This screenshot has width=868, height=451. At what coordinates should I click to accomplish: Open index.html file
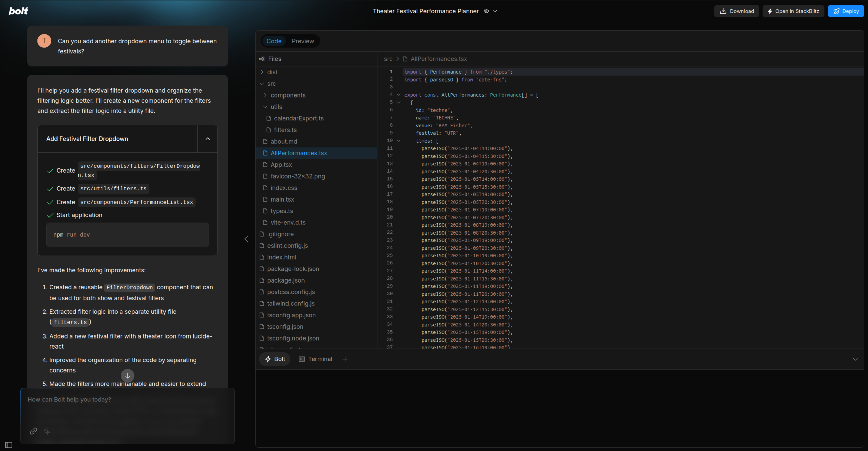point(316,257)
